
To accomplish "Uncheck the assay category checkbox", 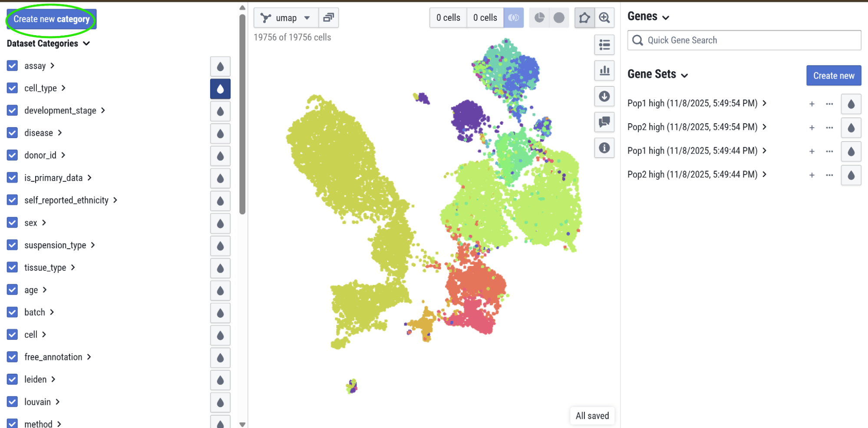I will (x=12, y=66).
